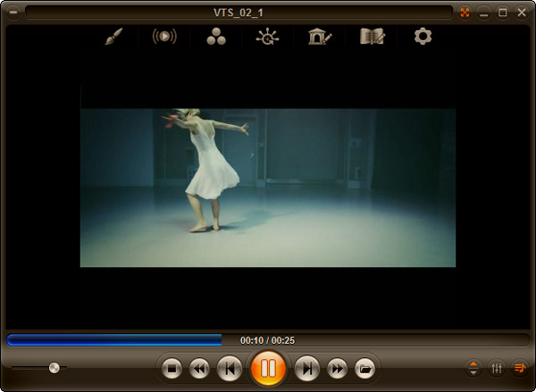Stop video playback
Screen dimensions: 536x392
pyautogui.click(x=172, y=369)
